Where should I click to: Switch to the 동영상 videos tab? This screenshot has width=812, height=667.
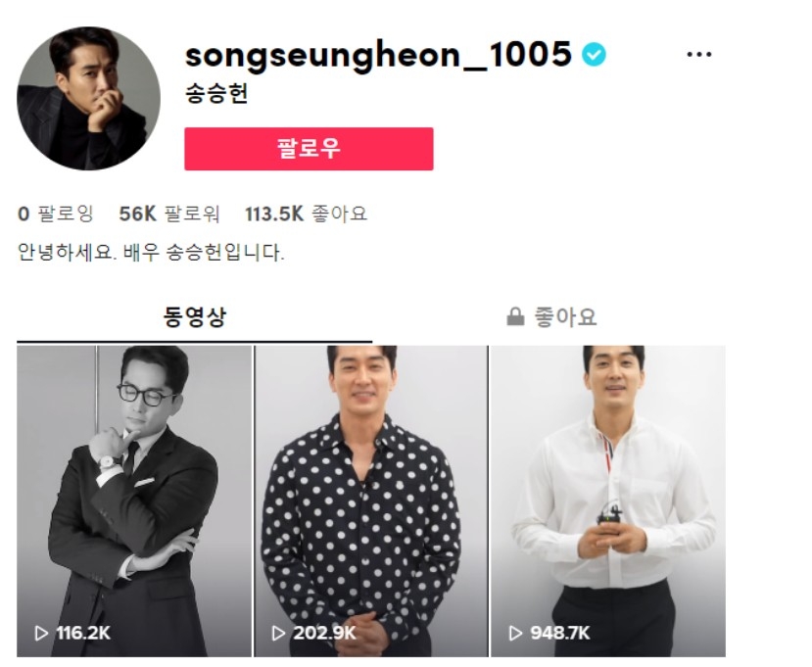(195, 316)
